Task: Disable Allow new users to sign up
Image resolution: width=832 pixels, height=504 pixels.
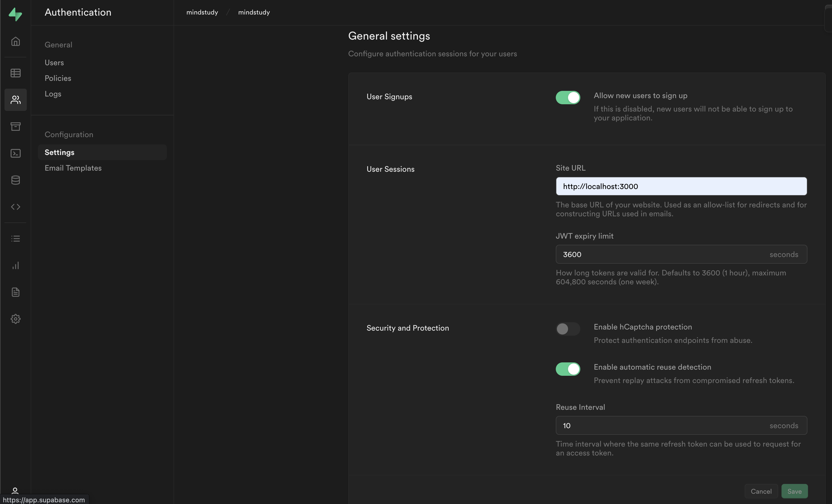Action: [x=568, y=98]
